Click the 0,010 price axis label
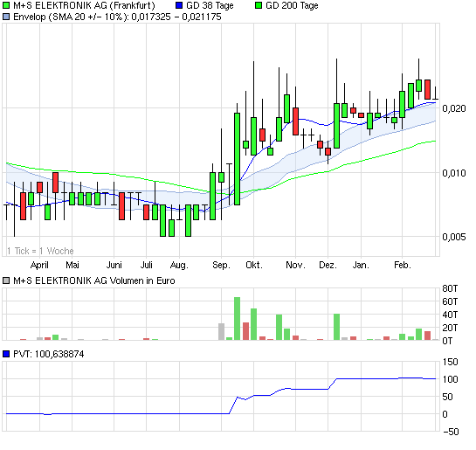Screen dimensions: 476x450 [x=454, y=173]
